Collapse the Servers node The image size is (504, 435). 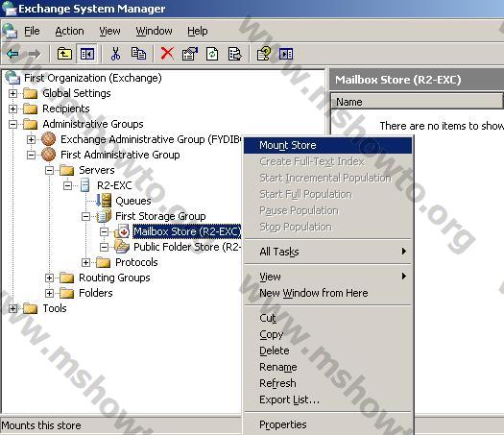[49, 170]
